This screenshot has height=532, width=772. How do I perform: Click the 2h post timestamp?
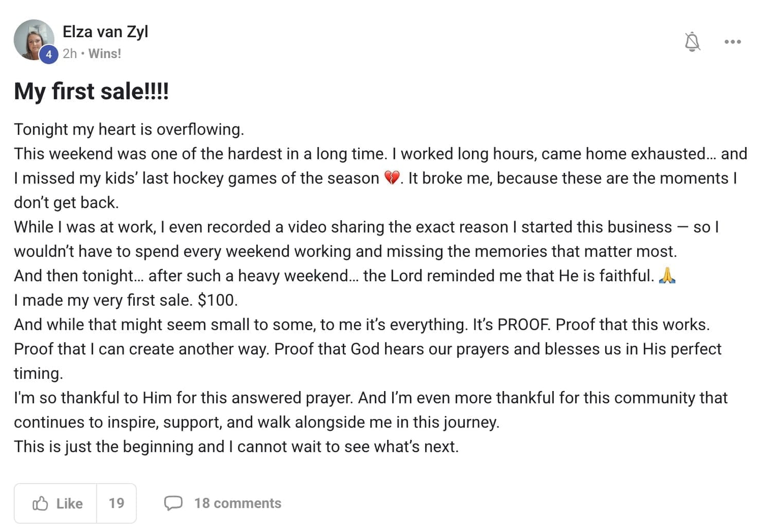tap(69, 54)
